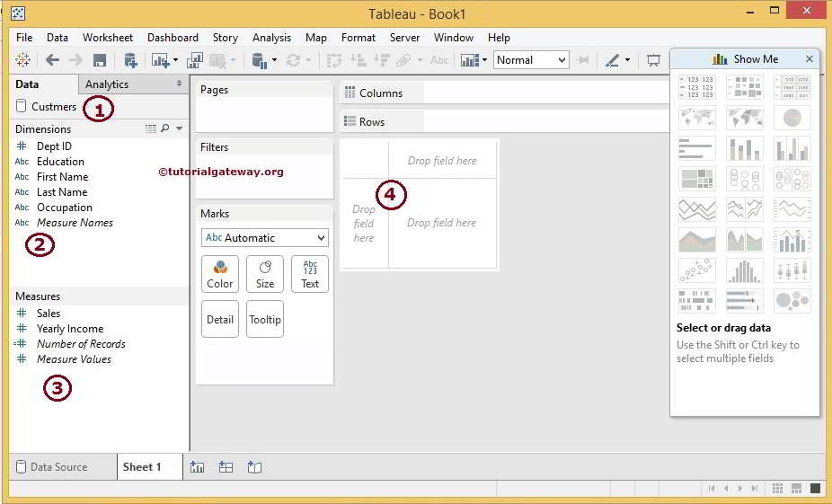This screenshot has height=504, width=832.
Task: Click the Size button on Marks card
Action: pos(265,274)
